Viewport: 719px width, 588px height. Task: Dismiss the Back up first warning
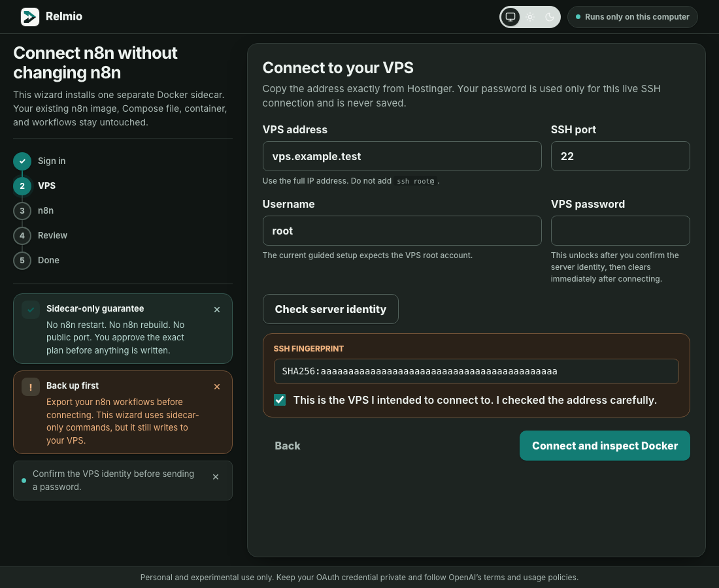217,387
